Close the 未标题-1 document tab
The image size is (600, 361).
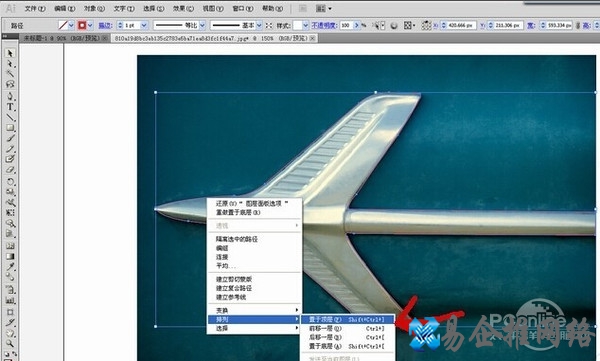point(105,38)
